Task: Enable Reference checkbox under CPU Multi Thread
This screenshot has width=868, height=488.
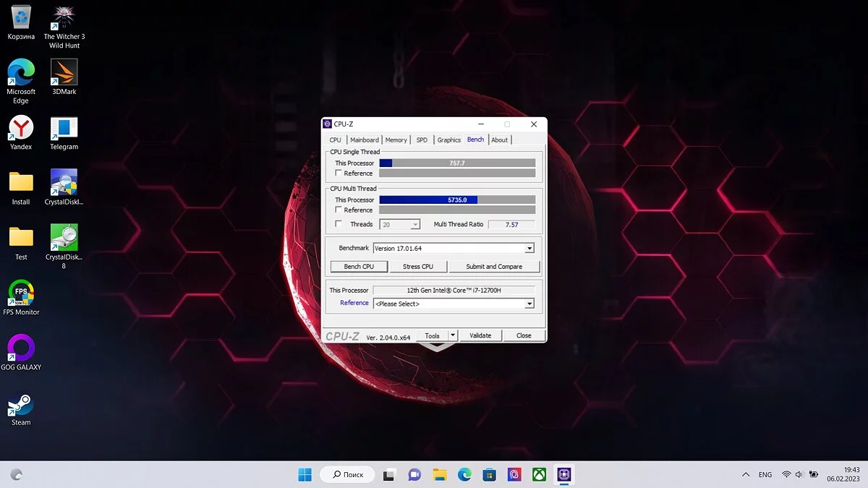Action: point(339,210)
